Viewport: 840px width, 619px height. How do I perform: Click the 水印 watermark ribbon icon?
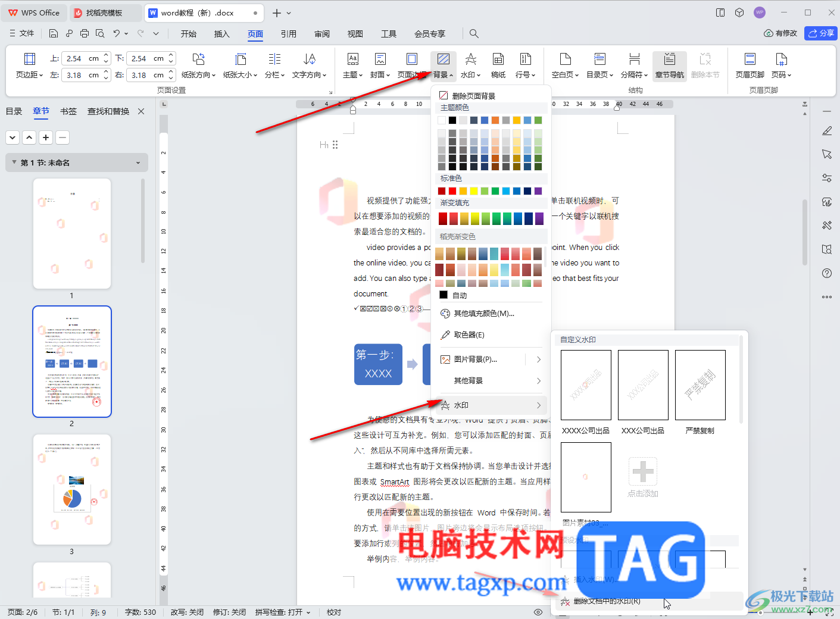pos(470,59)
